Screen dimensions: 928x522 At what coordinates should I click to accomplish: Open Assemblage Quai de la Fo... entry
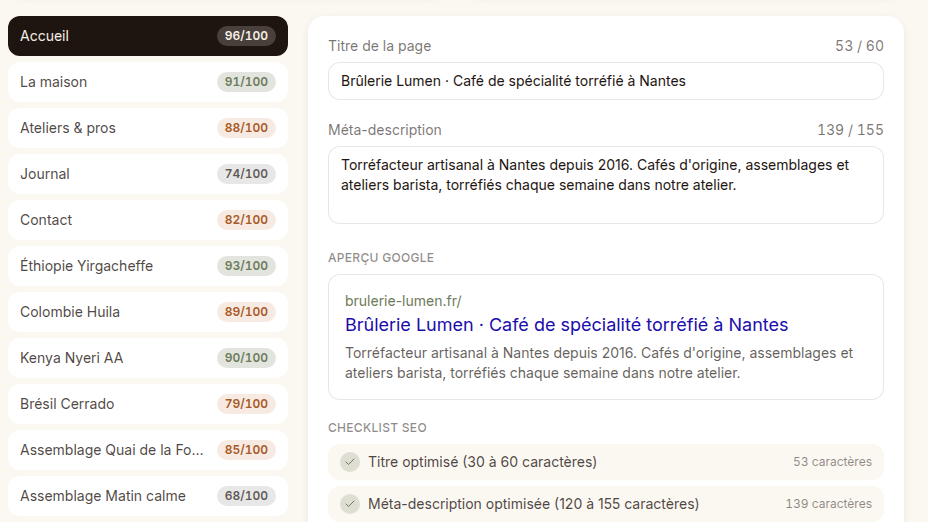[148, 450]
